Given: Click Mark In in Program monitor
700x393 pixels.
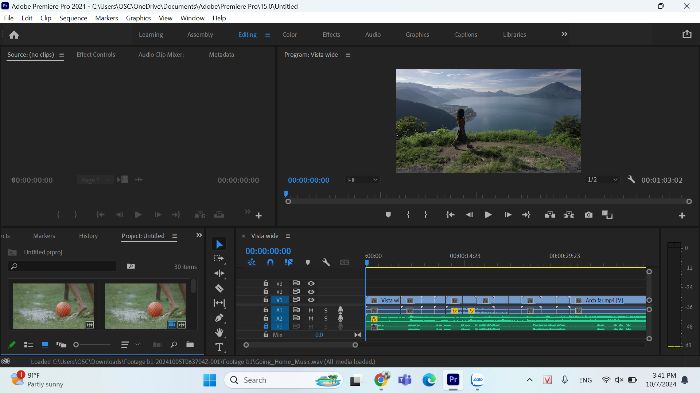Looking at the screenshot, I should click(408, 215).
